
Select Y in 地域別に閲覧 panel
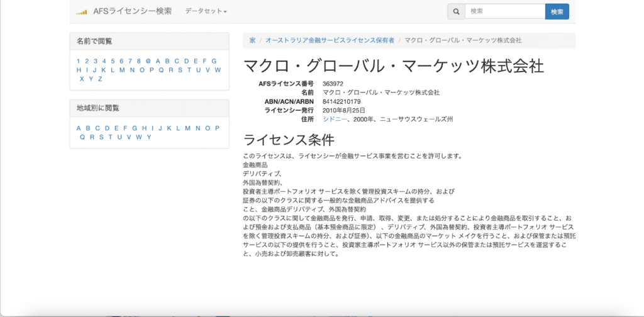(148, 137)
